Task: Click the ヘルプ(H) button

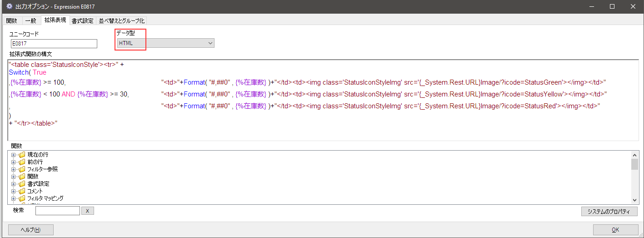Action: 31,230
